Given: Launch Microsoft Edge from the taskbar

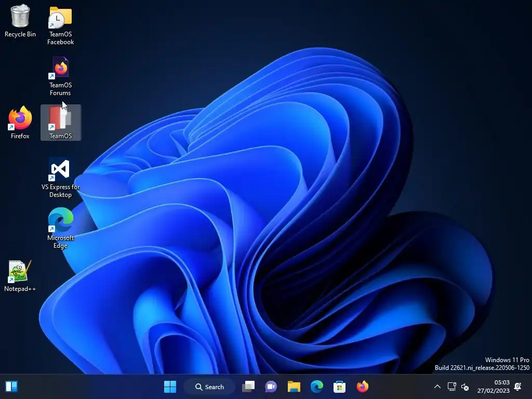Looking at the screenshot, I should pyautogui.click(x=317, y=387).
